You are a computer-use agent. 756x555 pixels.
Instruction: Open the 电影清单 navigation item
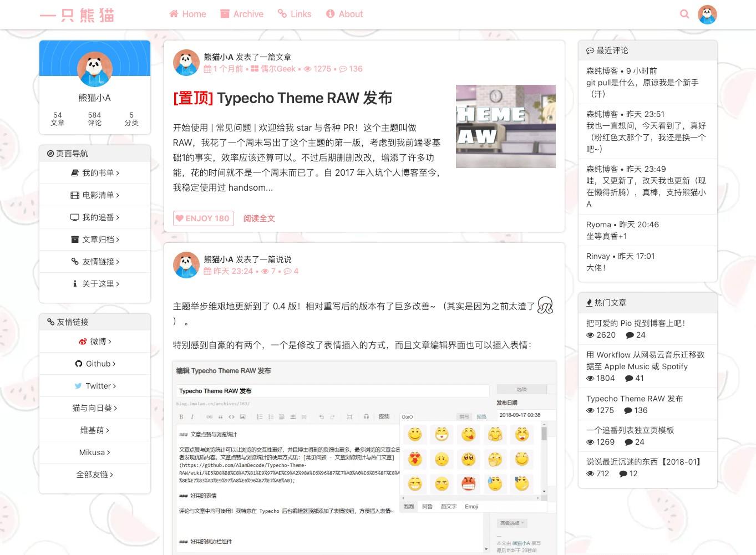pyautogui.click(x=95, y=195)
